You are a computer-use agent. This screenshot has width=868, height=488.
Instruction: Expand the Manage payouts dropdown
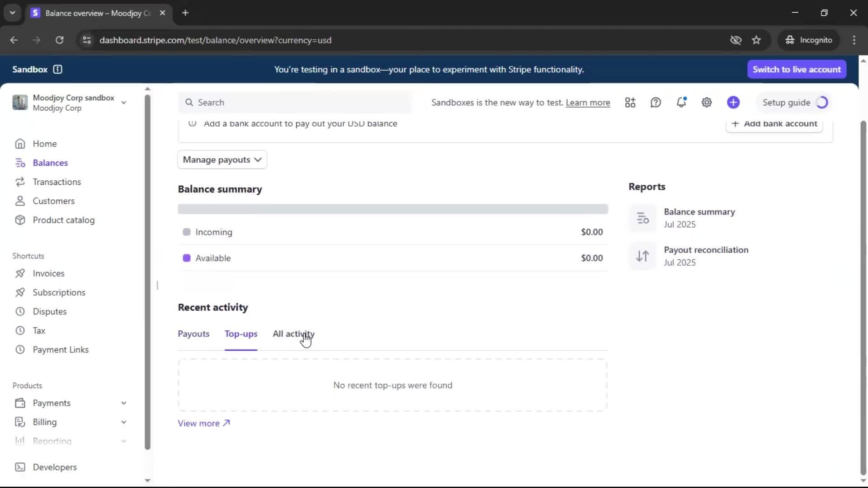[222, 160]
